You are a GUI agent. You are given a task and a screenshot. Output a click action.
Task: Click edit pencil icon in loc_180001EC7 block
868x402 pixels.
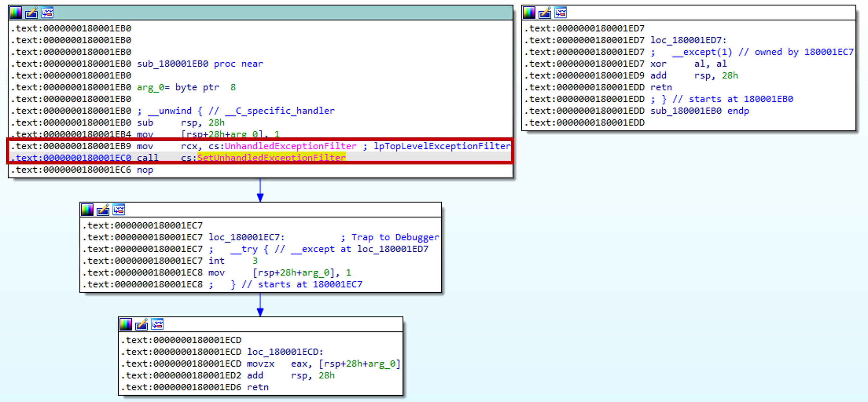tap(103, 210)
